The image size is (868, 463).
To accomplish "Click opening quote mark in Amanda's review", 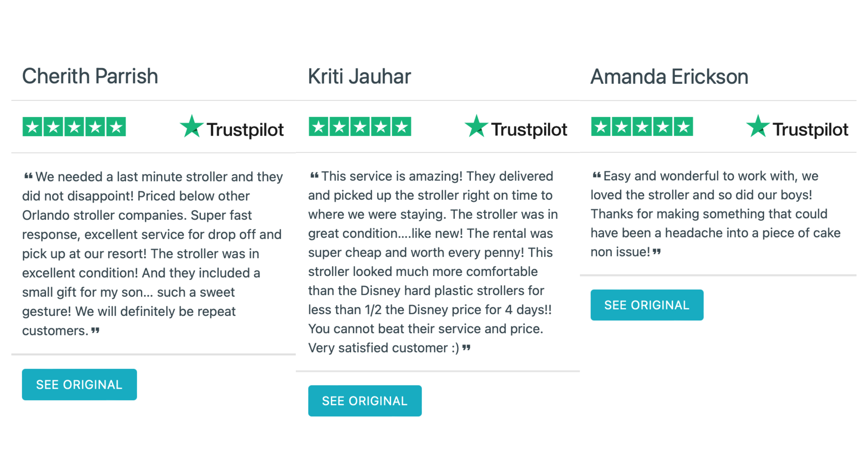I will click(x=596, y=176).
